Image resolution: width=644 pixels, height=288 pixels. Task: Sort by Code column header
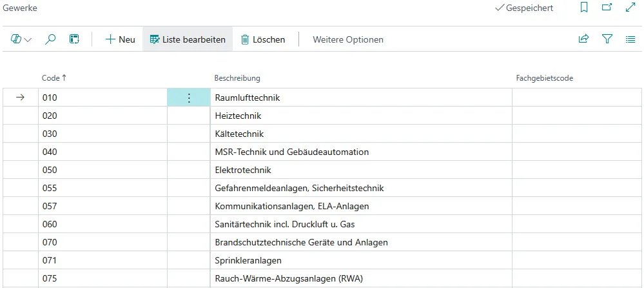point(54,77)
